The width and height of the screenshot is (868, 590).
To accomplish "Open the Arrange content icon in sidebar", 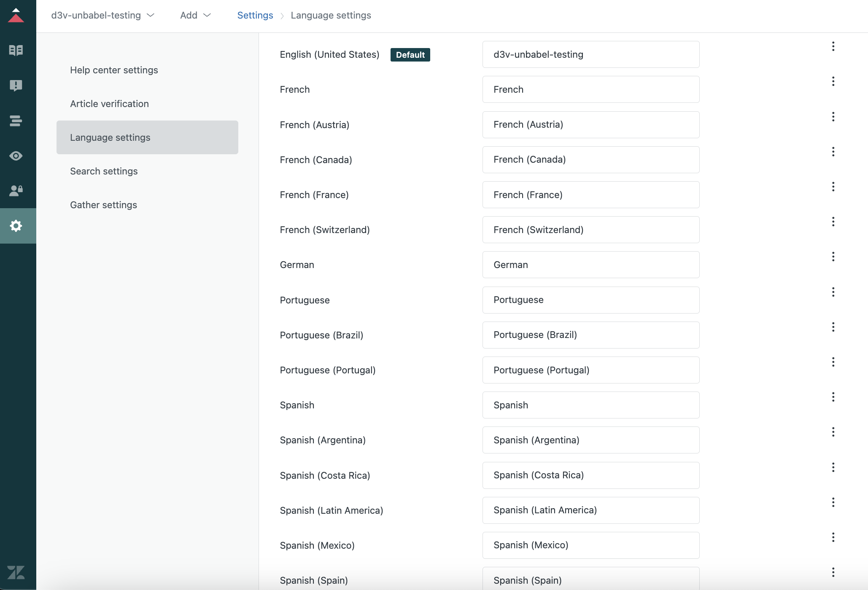I will pos(16,121).
